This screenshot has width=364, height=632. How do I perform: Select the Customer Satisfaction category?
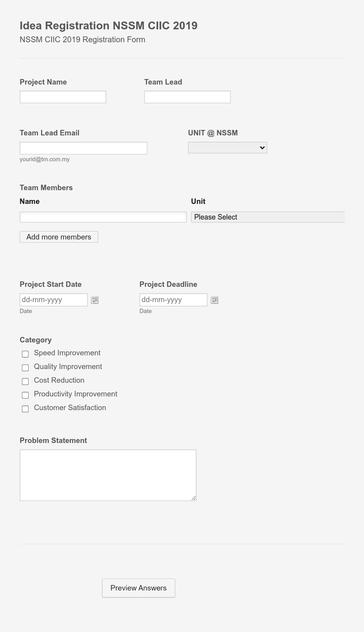pos(25,409)
